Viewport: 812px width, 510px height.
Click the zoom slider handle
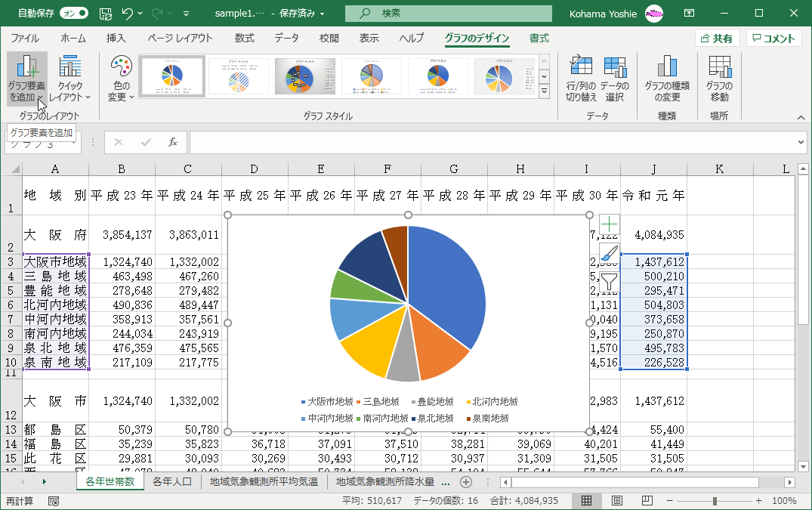(x=715, y=501)
